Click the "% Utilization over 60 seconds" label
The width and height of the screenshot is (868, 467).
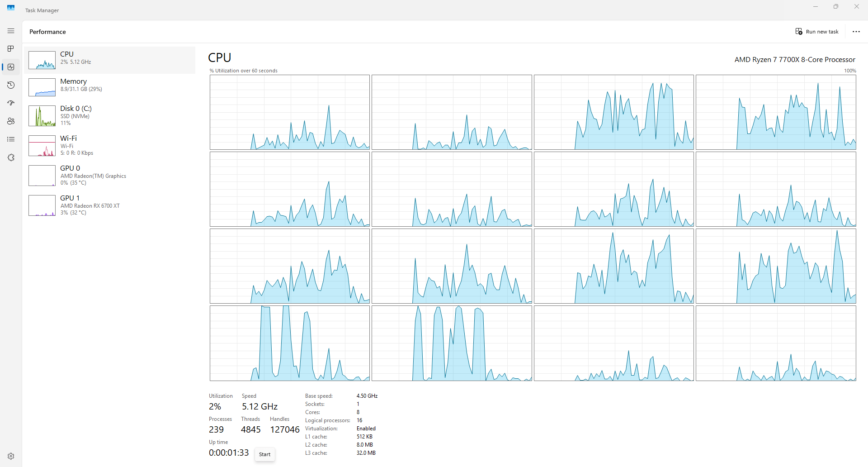244,71
